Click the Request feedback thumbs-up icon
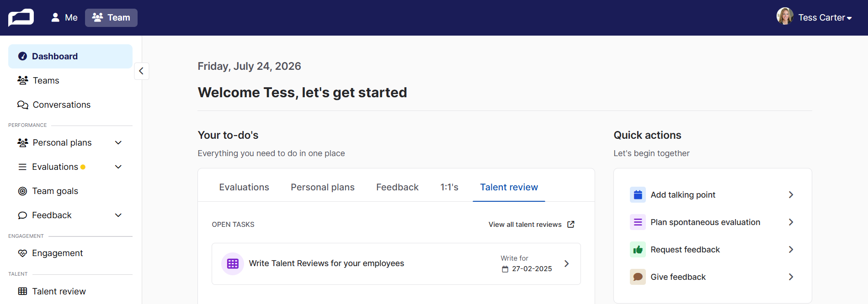868x304 pixels. pos(638,250)
